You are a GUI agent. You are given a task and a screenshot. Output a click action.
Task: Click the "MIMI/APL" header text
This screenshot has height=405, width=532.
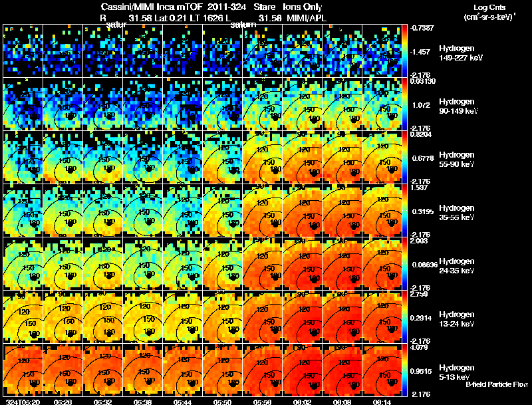click(307, 18)
